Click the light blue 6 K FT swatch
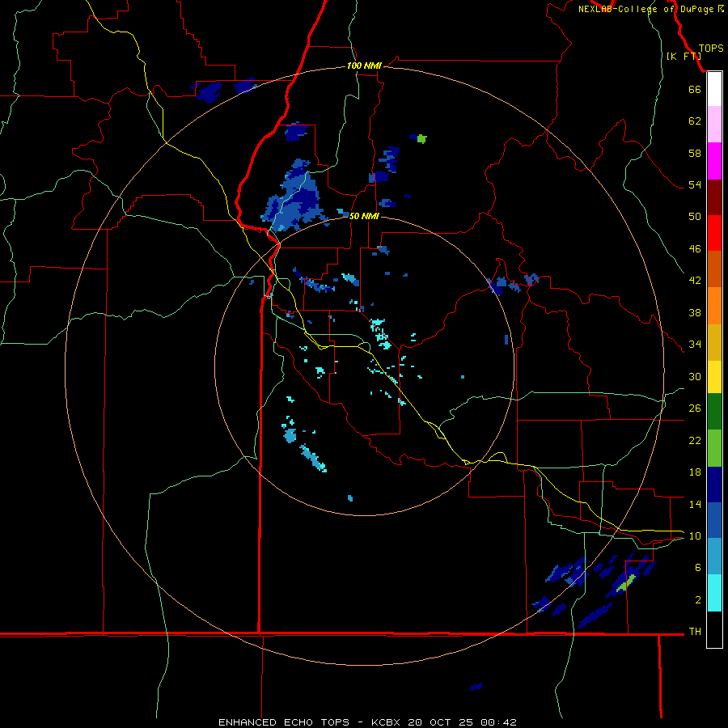Screen dimensions: 728x728 714,557
